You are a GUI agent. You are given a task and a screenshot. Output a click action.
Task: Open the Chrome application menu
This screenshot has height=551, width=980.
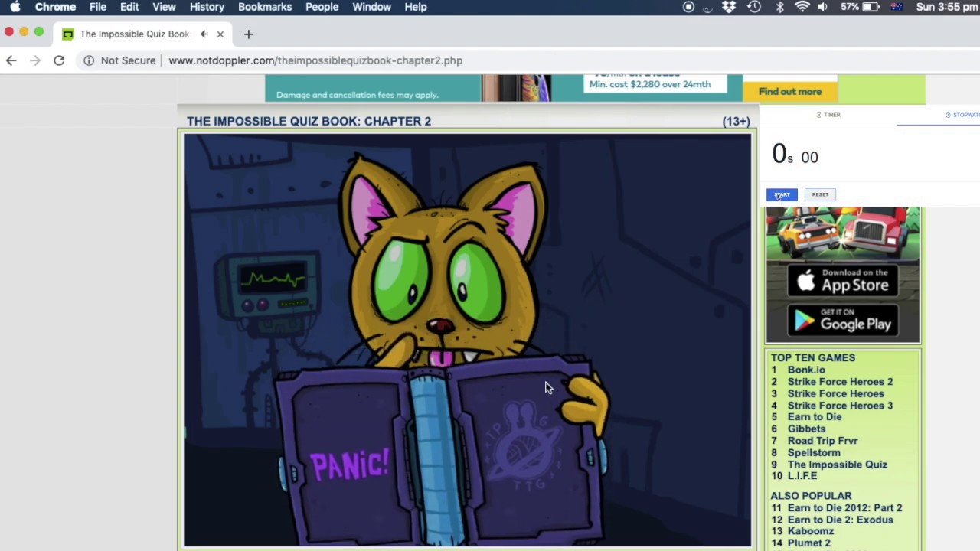click(55, 7)
